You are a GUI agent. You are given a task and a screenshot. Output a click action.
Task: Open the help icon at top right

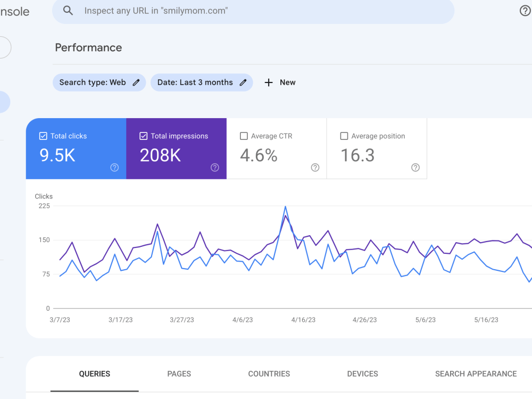pyautogui.click(x=525, y=11)
